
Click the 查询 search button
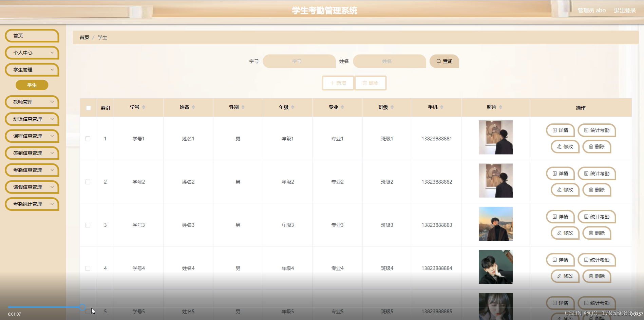click(x=444, y=61)
